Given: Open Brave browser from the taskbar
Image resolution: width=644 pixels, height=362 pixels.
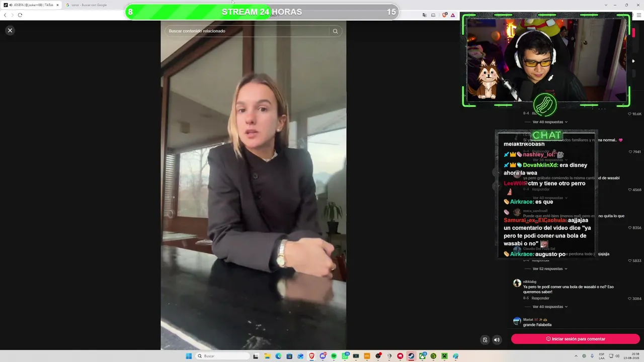Looking at the screenshot, I should (311, 356).
